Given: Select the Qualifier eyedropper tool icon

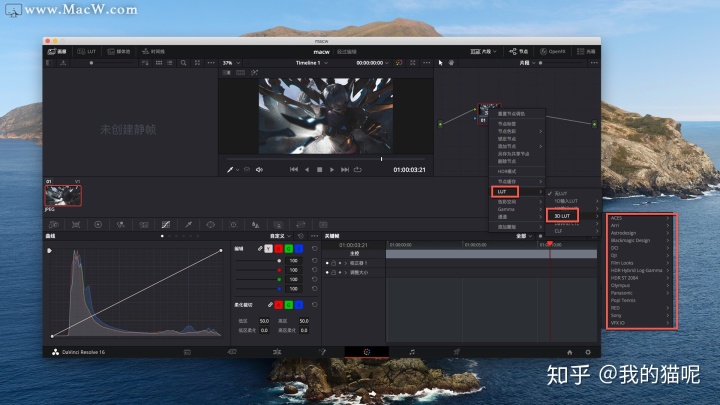Looking at the screenshot, I should (x=188, y=225).
